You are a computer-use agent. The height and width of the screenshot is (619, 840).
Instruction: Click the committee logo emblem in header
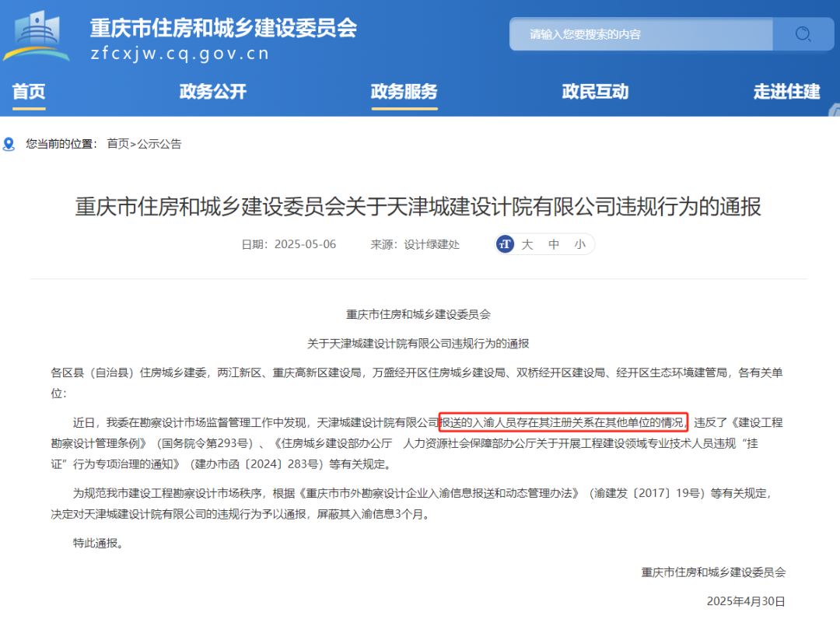coord(36,36)
